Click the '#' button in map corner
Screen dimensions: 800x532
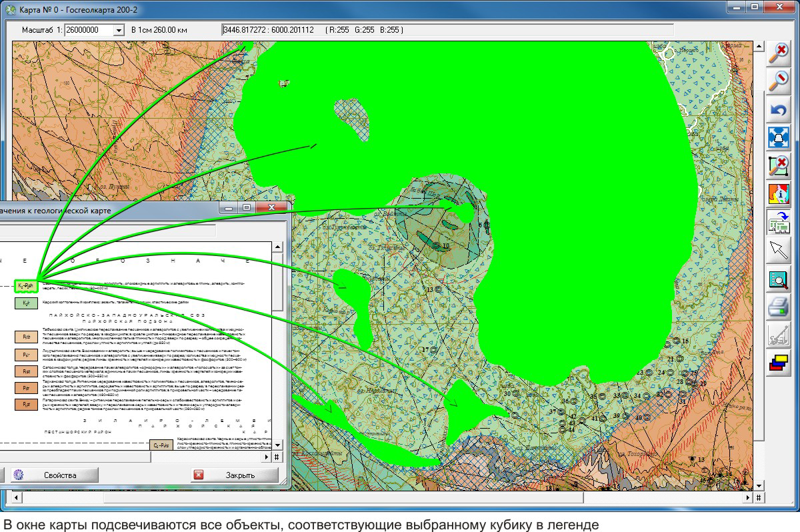[x=758, y=497]
